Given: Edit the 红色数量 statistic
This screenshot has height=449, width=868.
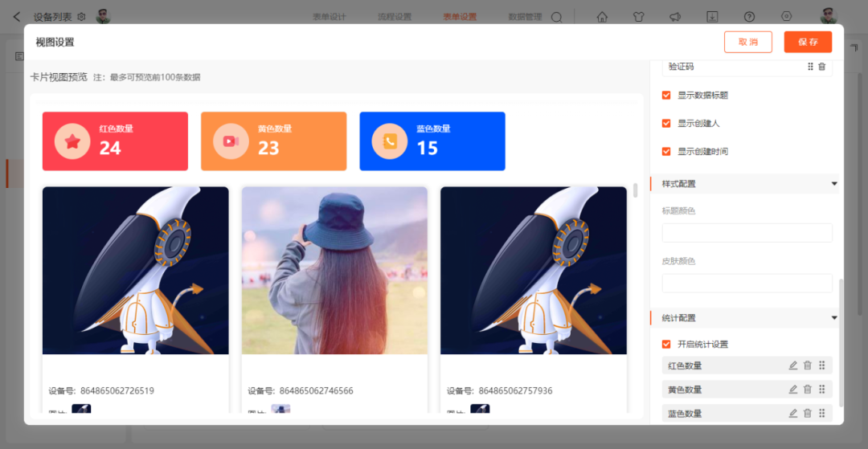Looking at the screenshot, I should [x=793, y=365].
